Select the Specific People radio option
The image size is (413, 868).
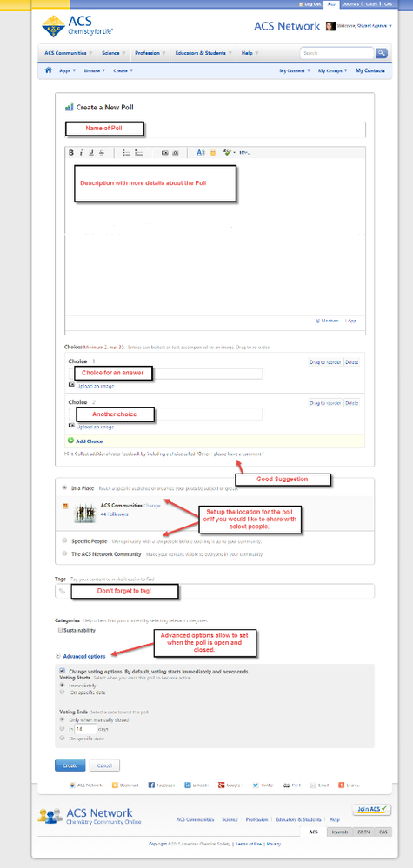coord(64,540)
